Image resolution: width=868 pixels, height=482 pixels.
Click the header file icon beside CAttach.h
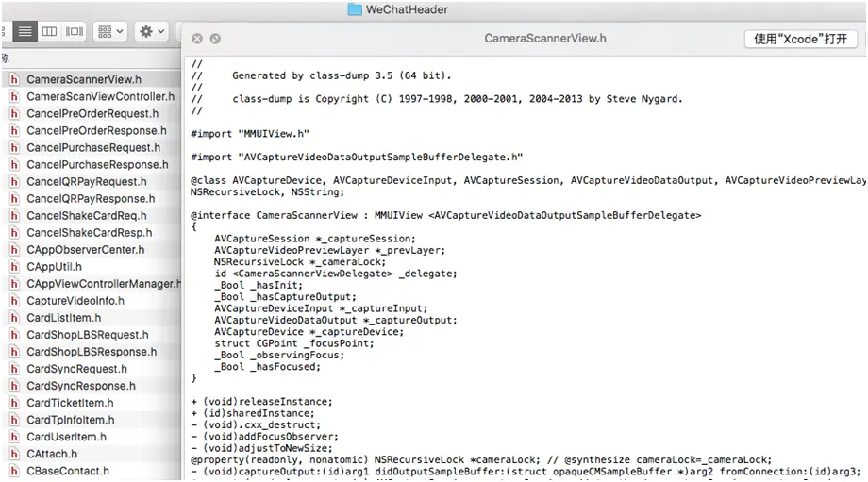(x=14, y=454)
